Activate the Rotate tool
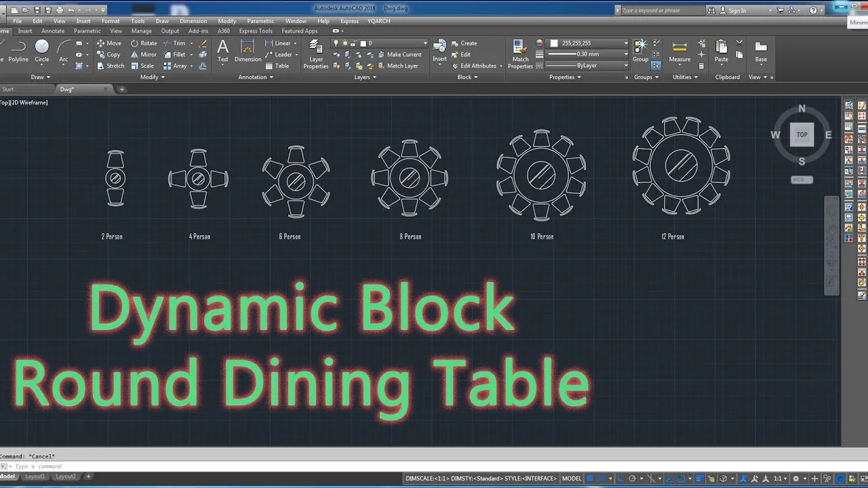 coord(144,43)
